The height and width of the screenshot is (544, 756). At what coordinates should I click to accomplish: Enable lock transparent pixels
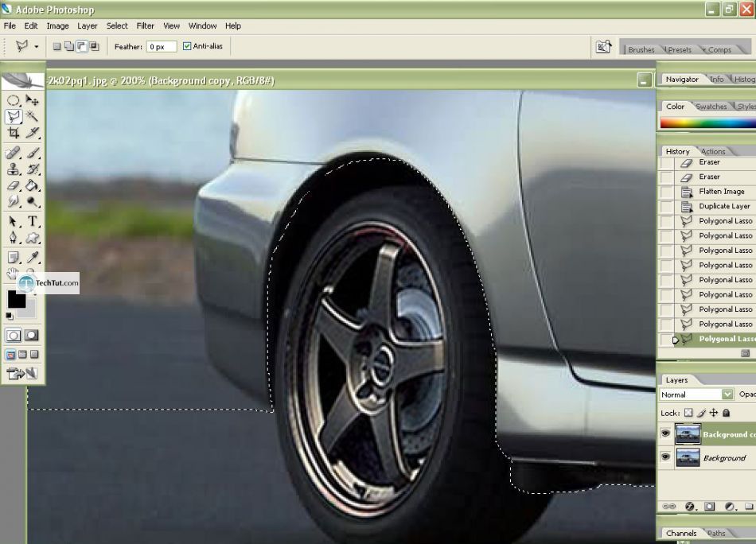(x=688, y=413)
